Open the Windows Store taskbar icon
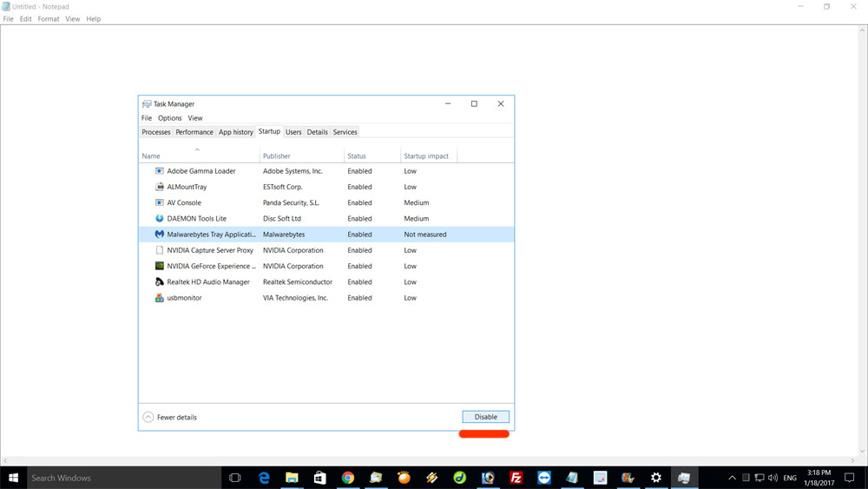The height and width of the screenshot is (489, 868). pyautogui.click(x=320, y=478)
